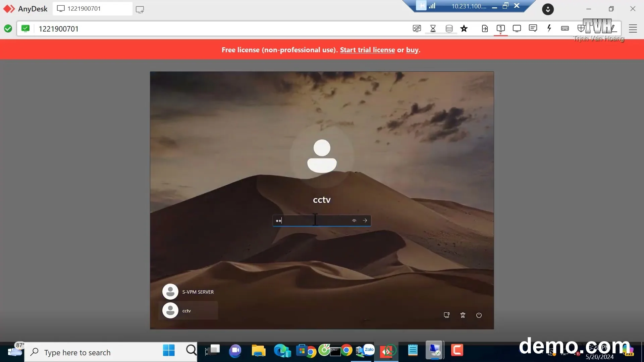Open the purple video meeting app in taskbar

[x=235, y=351]
